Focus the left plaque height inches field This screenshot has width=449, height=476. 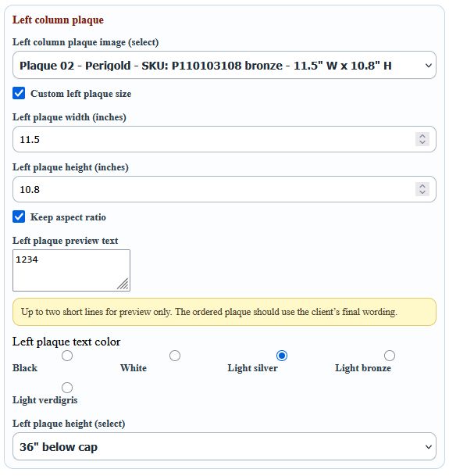224,189
